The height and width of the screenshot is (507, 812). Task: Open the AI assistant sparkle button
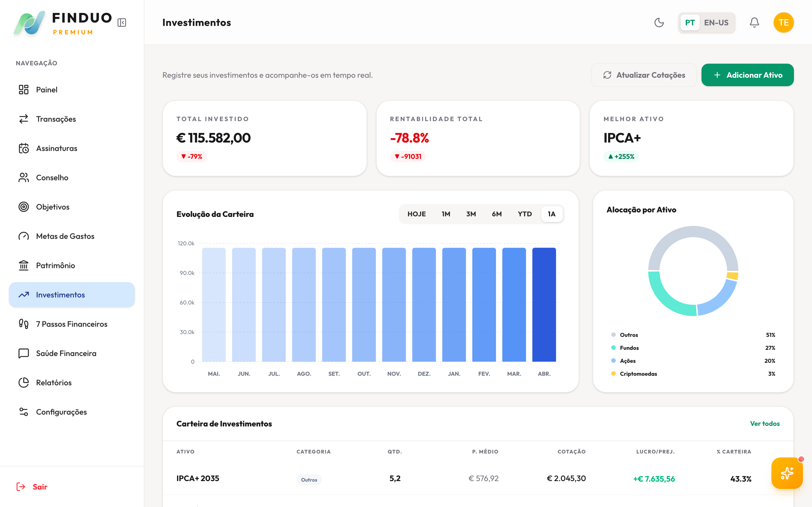(x=787, y=473)
